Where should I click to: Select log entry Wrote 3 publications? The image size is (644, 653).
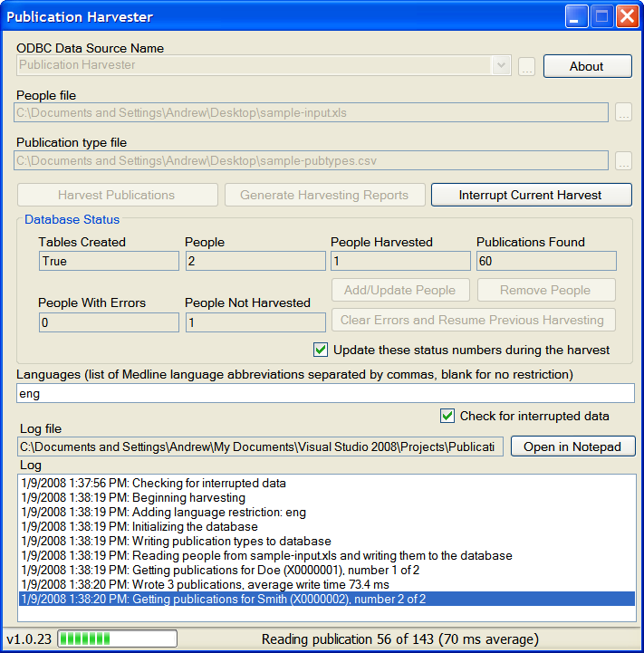[x=327, y=585]
